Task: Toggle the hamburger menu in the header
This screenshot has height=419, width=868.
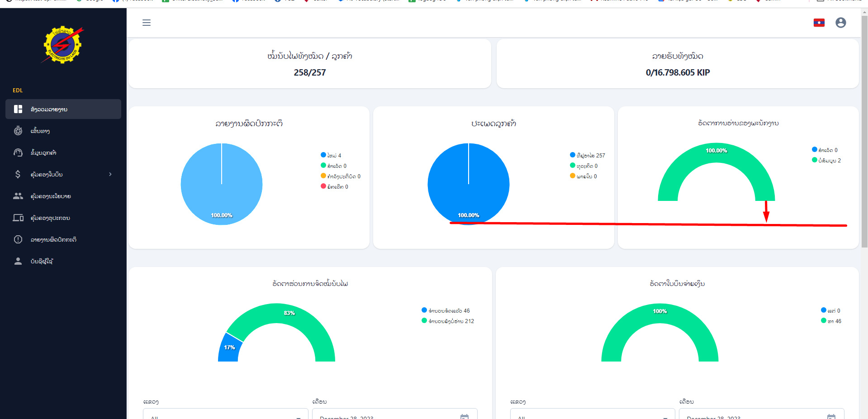Action: click(147, 23)
